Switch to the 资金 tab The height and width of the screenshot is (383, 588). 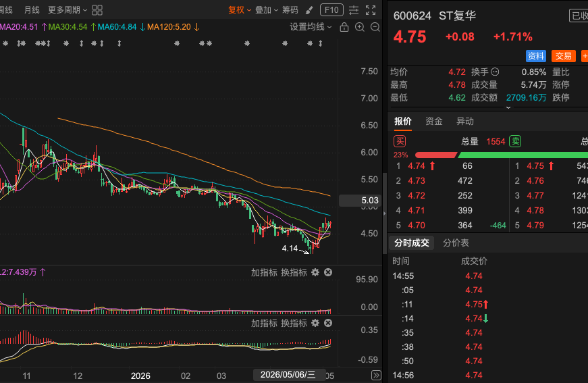[434, 121]
